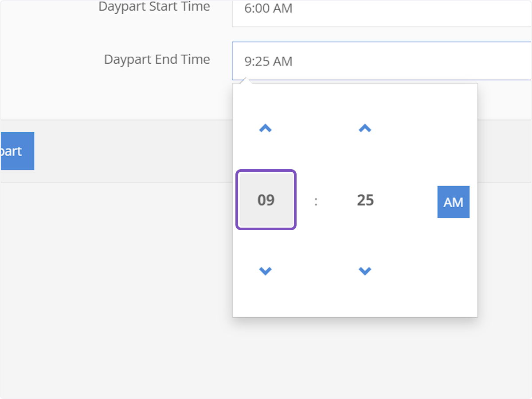Click the blue AM square button
Screen dimensions: 532x399
click(x=453, y=201)
